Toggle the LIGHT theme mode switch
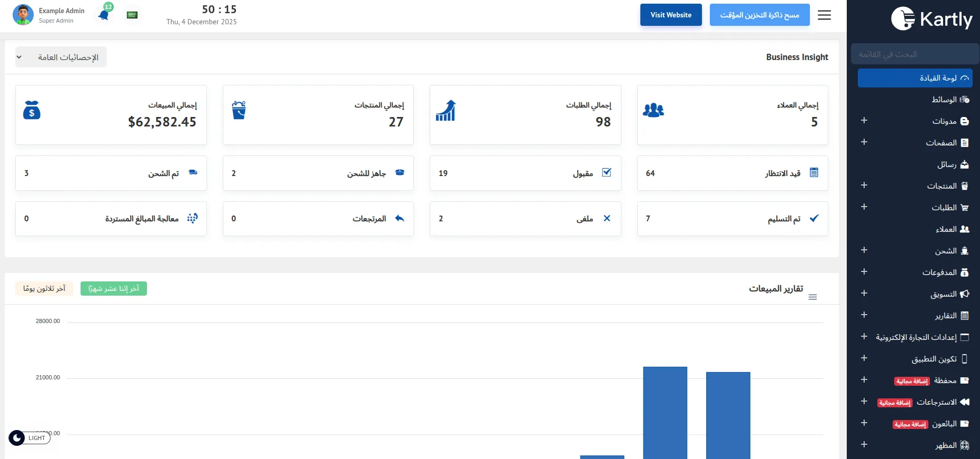 (x=29, y=438)
